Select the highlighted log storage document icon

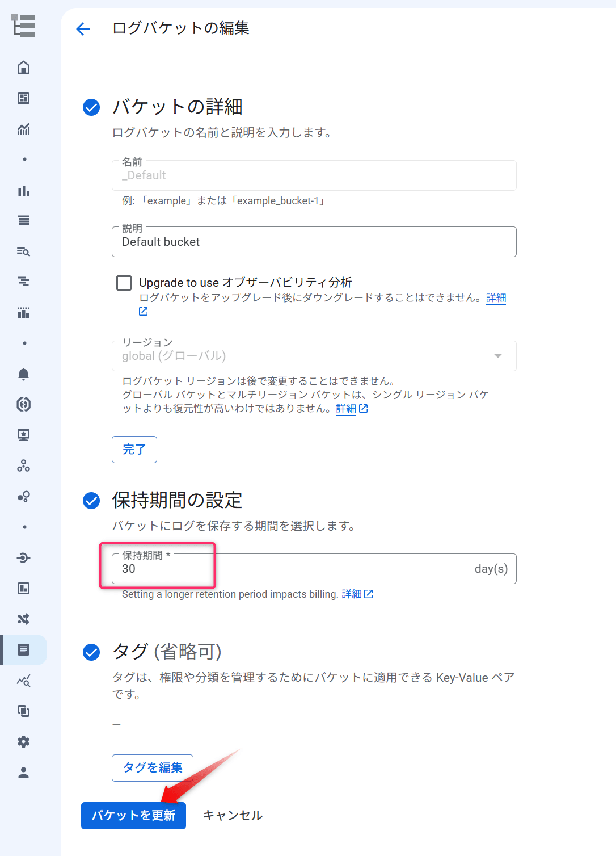point(24,650)
